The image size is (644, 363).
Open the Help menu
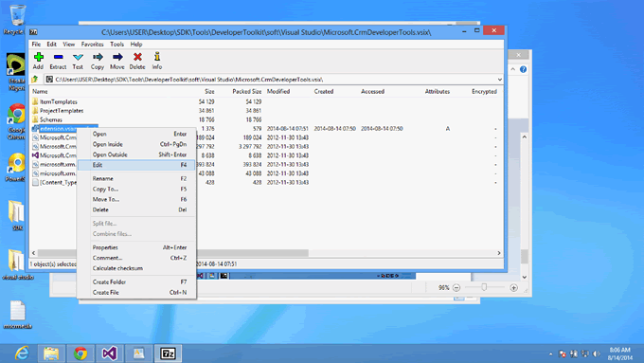pyautogui.click(x=136, y=44)
